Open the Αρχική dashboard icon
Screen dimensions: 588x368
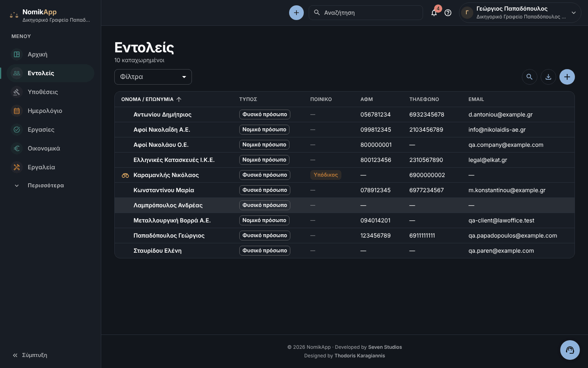coord(17,54)
